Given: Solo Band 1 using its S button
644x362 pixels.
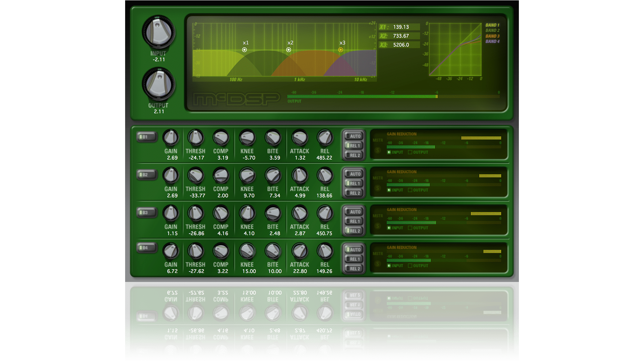Looking at the screenshot, I should pyautogui.click(x=377, y=151).
